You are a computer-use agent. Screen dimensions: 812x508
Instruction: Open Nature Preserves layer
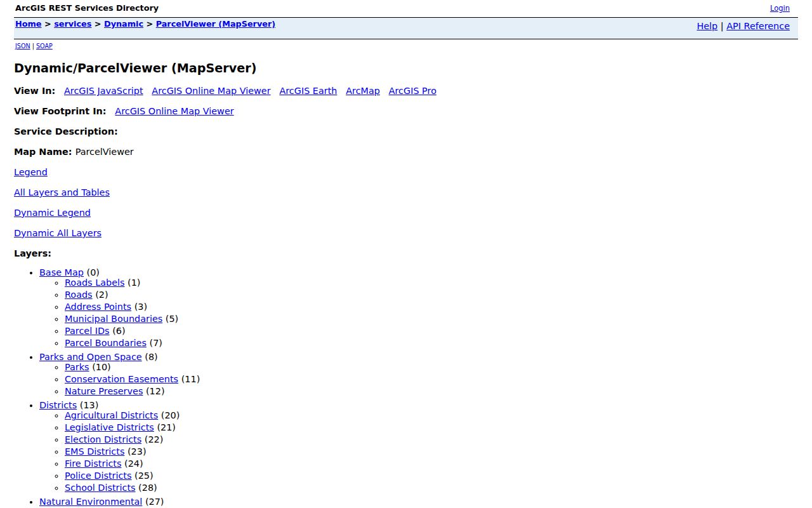104,391
